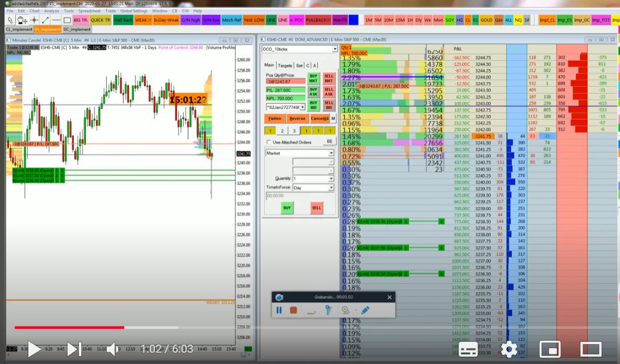Switch to theater mode
The image size is (620, 364).
tap(591, 349)
